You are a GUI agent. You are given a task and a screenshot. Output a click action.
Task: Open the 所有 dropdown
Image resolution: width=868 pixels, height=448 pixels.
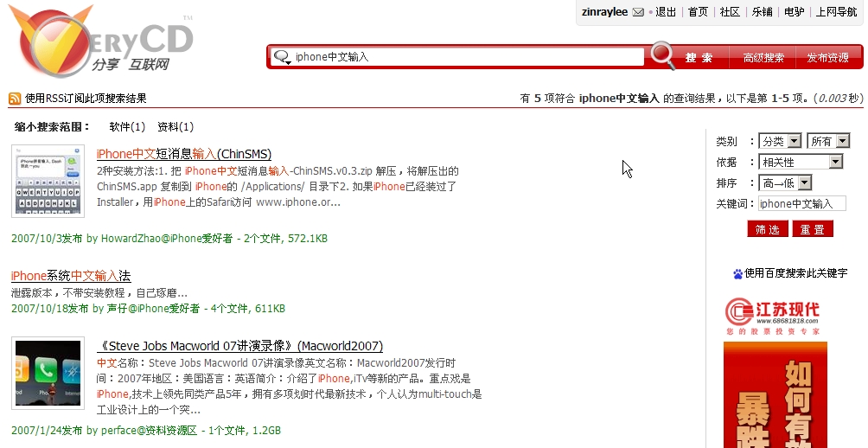click(828, 141)
